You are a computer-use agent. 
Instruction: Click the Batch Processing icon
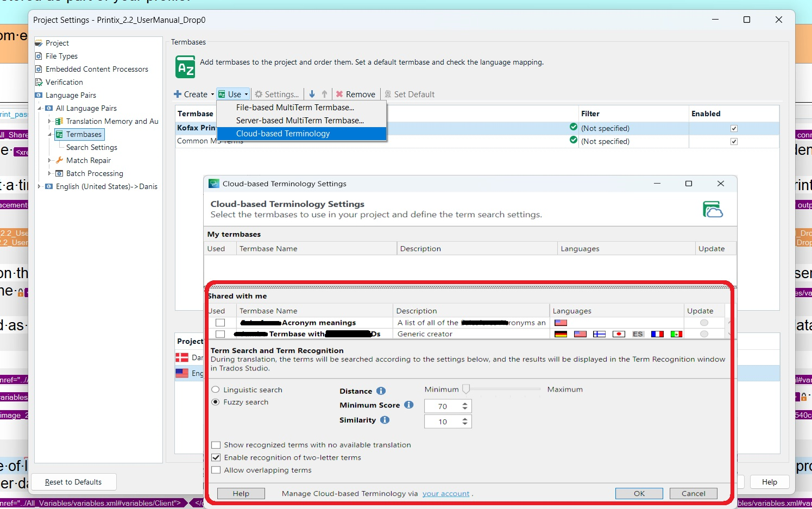point(59,173)
